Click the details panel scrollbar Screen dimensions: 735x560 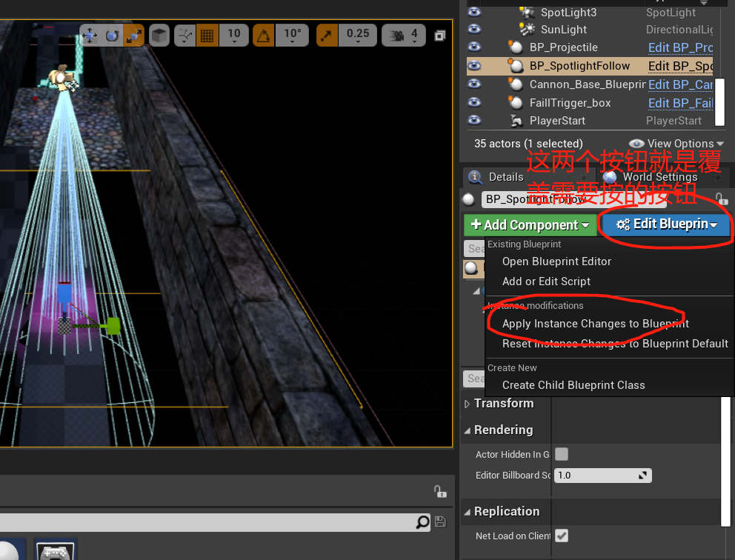click(726, 461)
